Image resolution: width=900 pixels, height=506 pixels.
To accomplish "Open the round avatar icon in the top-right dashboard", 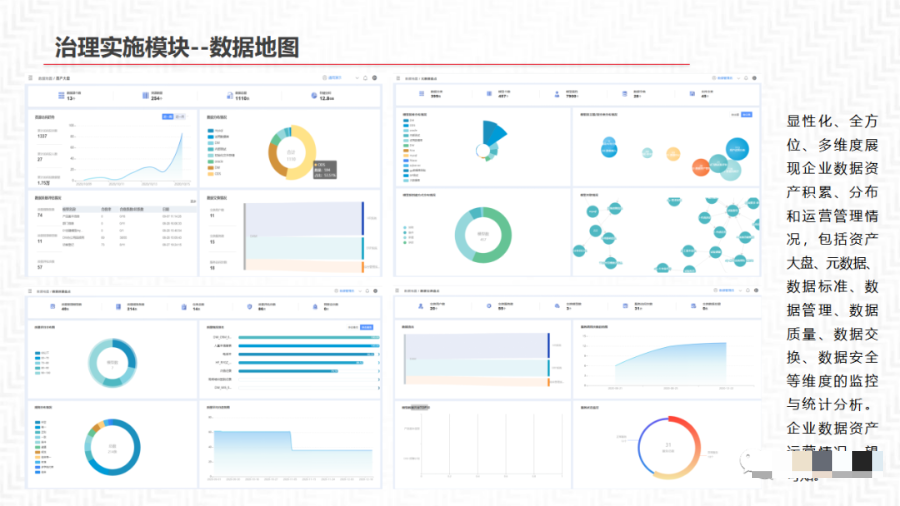I will coord(754,78).
